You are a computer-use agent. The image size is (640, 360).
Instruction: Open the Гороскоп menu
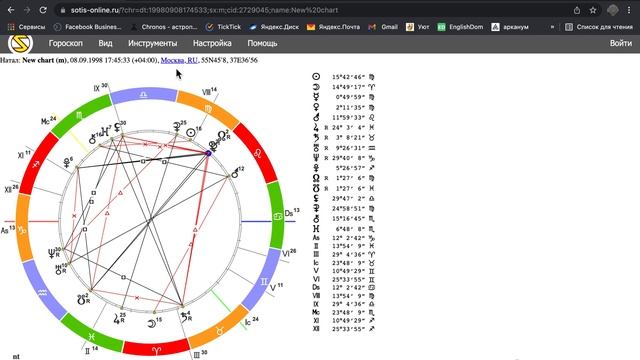tap(65, 43)
